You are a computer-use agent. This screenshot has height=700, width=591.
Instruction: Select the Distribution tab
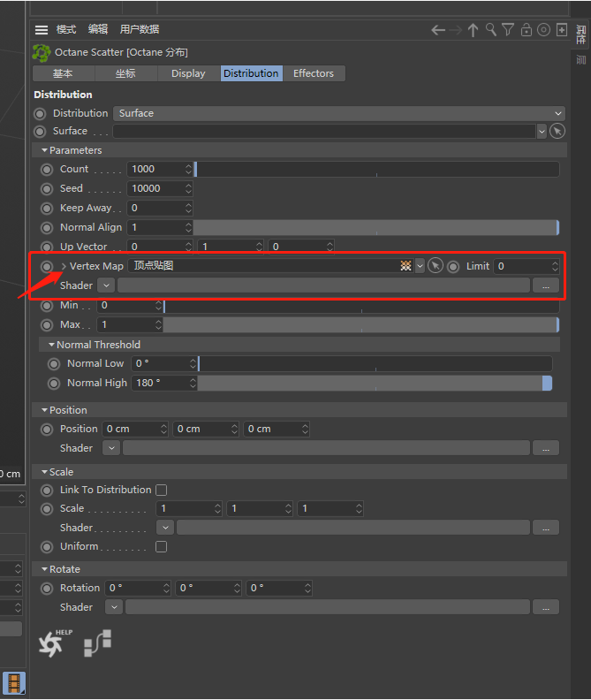pos(251,73)
